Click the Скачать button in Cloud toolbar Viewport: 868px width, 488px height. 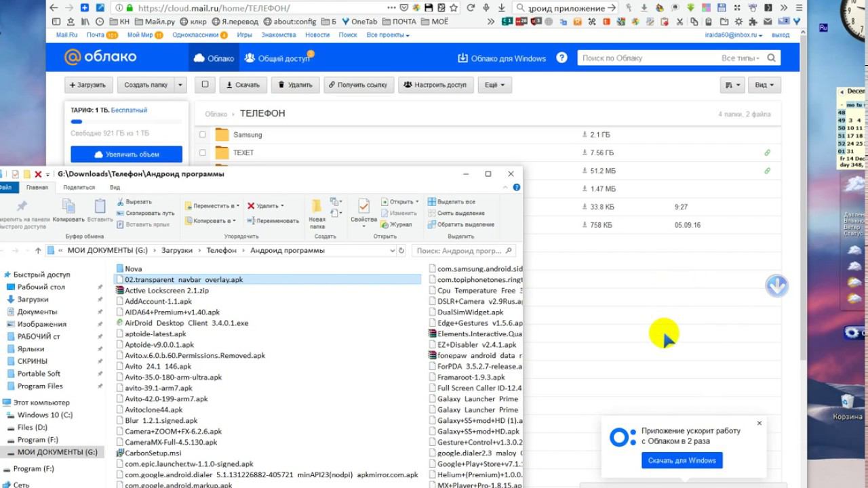[x=243, y=85]
